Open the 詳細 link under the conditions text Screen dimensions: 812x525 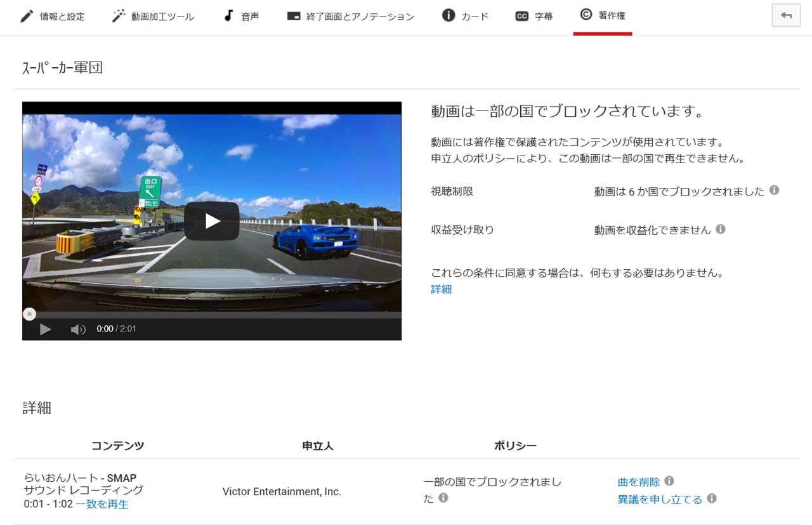tap(442, 289)
